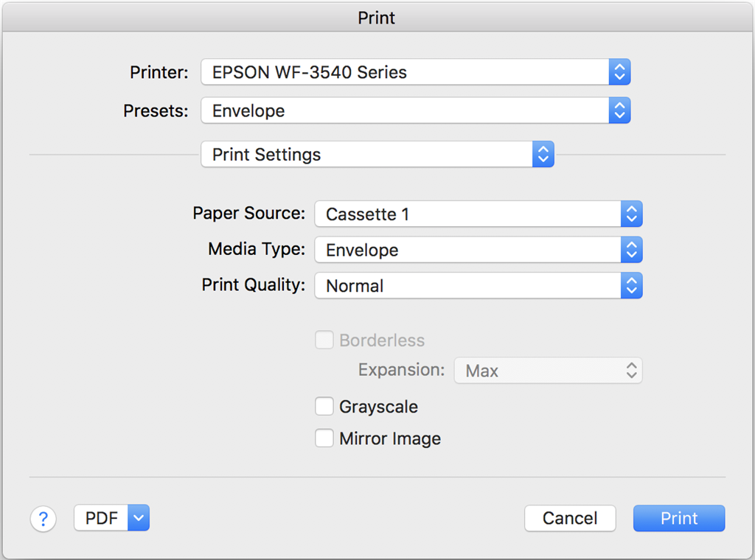Click the Print Quality blue arrows
The image size is (755, 560).
(x=632, y=285)
